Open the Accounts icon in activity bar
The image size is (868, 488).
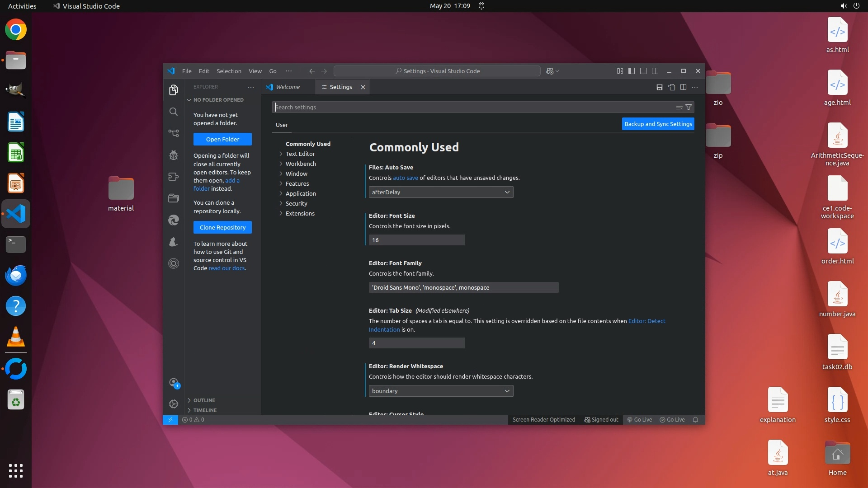174,383
